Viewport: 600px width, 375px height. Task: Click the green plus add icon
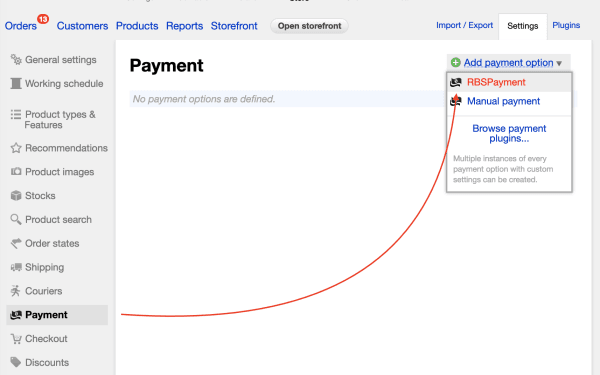455,62
